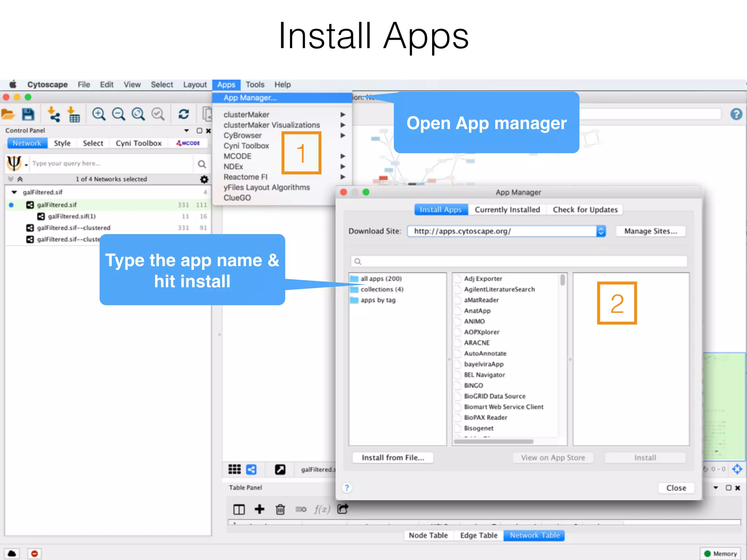Click the Memory status button

(x=720, y=553)
